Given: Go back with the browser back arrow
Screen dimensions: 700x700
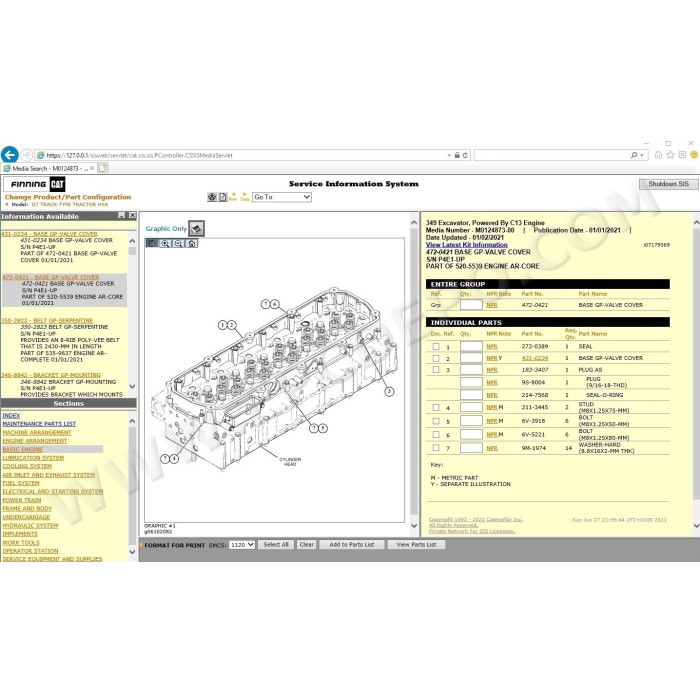Looking at the screenshot, I should pyautogui.click(x=9, y=155).
